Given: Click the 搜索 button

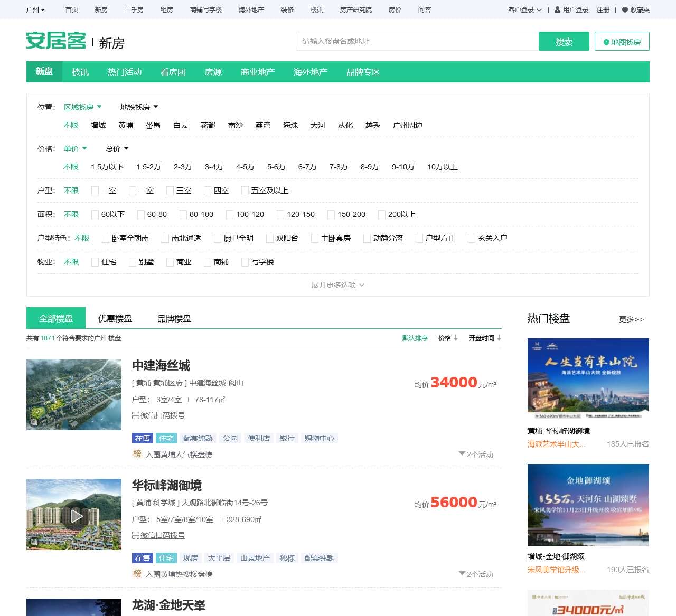Looking at the screenshot, I should point(564,41).
